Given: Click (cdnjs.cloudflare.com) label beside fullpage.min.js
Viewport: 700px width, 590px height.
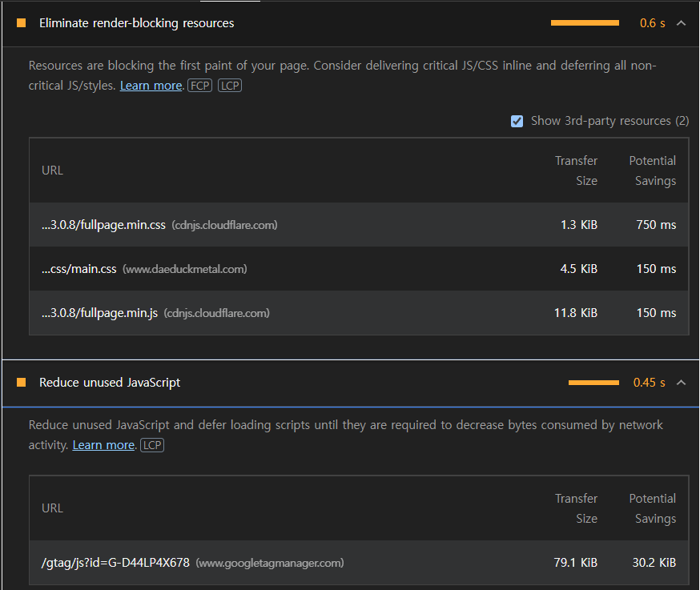Looking at the screenshot, I should coord(216,313).
